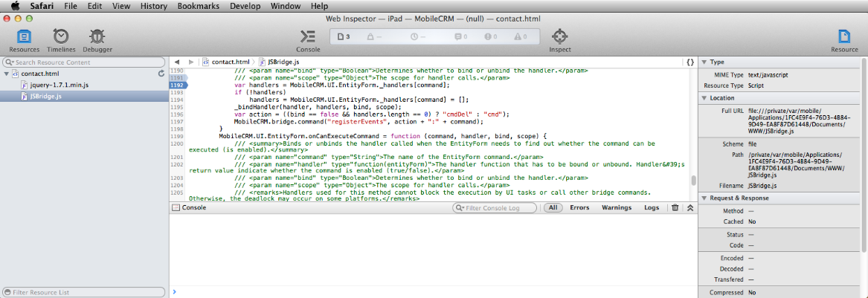Click the pretty print curly braces button
Viewport: 868px width, 298px height.
[690, 62]
